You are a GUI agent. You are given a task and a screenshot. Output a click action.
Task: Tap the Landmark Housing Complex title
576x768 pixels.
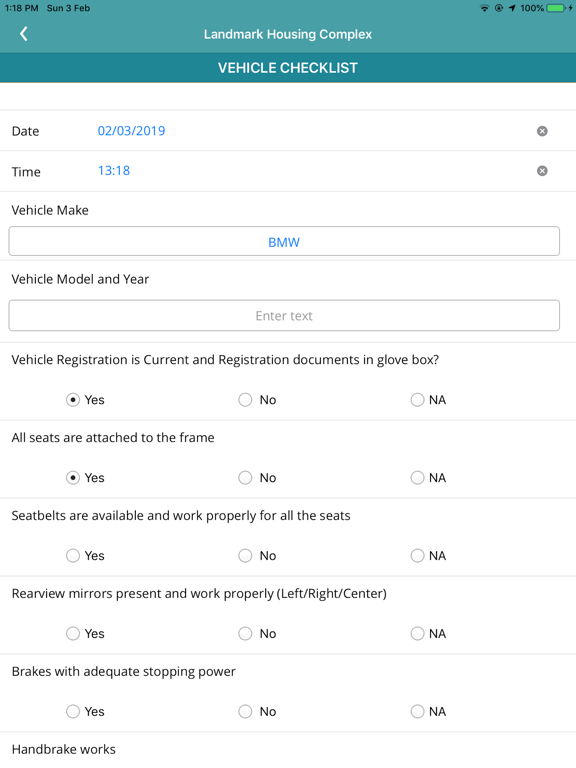coord(288,34)
